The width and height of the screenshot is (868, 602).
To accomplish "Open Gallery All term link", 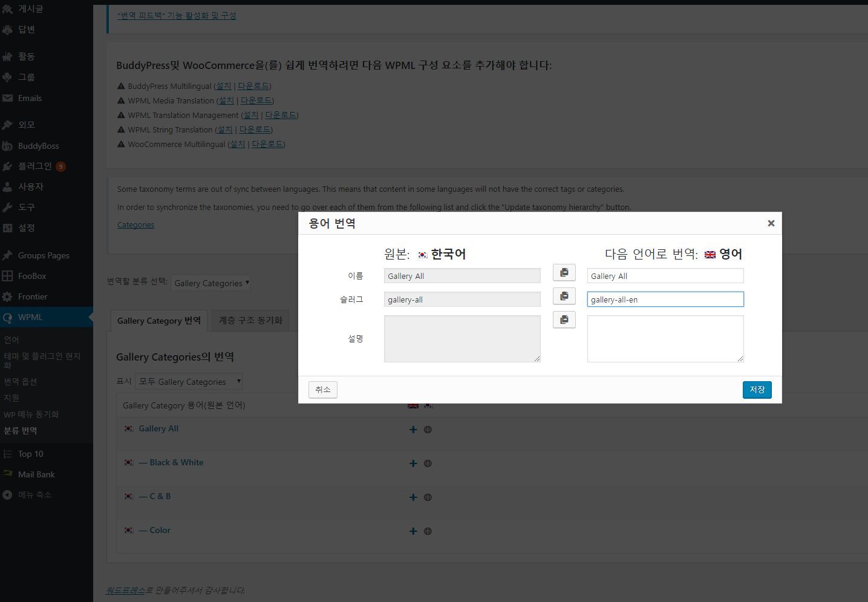I will pos(158,428).
